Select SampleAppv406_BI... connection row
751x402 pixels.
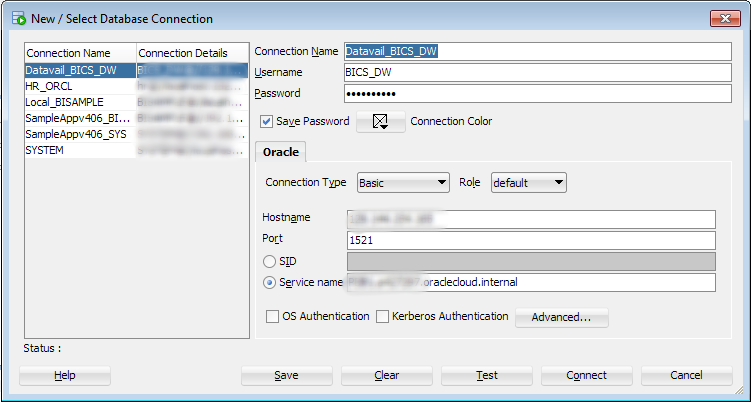pos(137,118)
